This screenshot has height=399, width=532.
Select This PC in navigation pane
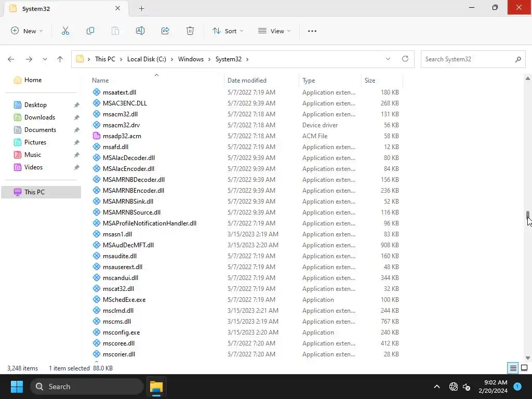(x=41, y=192)
